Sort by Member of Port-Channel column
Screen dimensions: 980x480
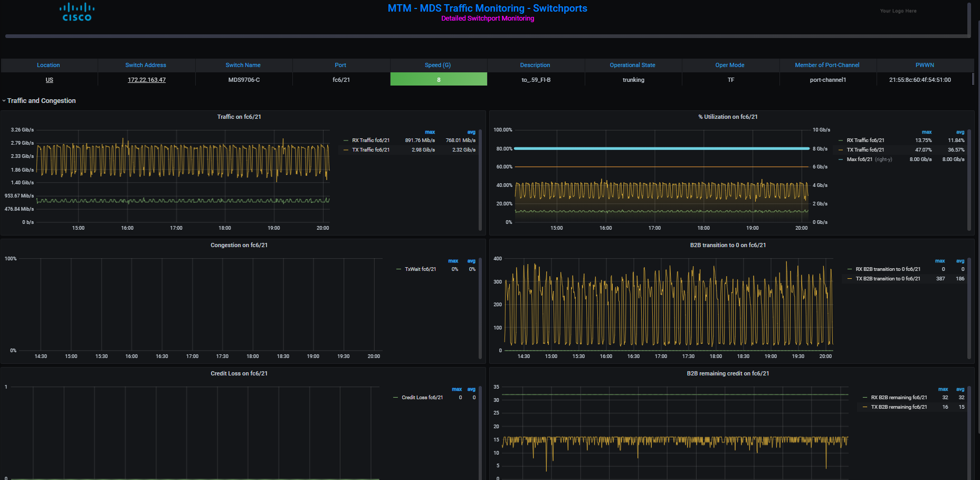tap(827, 65)
